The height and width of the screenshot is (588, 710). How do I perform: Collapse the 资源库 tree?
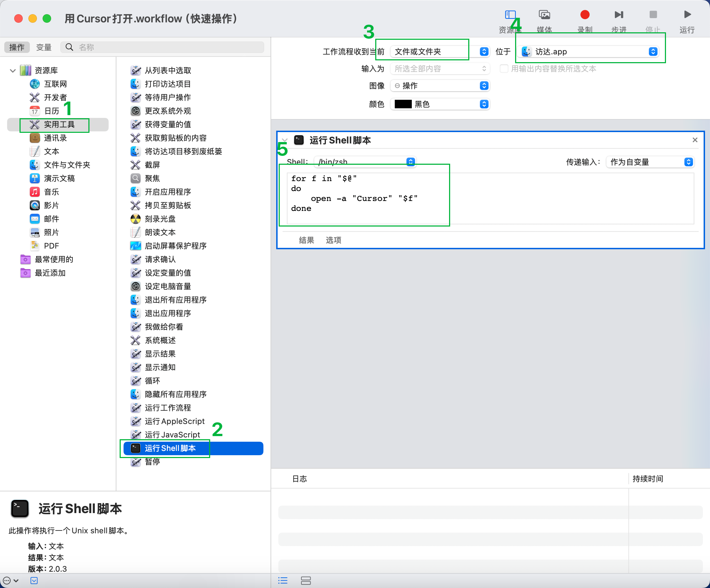[x=13, y=71]
